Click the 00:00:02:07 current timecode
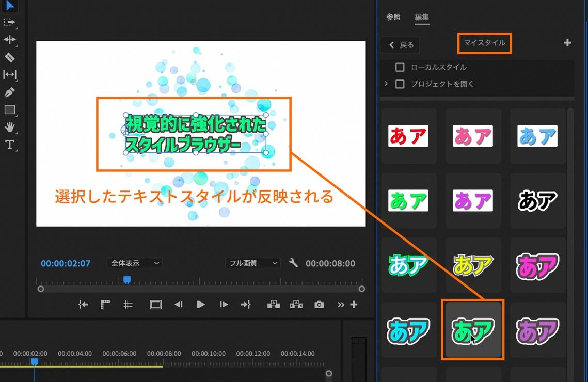Viewport: 588px width, 382px height. [x=66, y=263]
